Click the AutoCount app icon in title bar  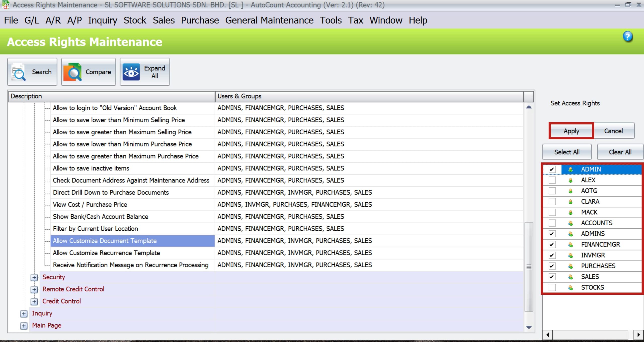point(6,5)
